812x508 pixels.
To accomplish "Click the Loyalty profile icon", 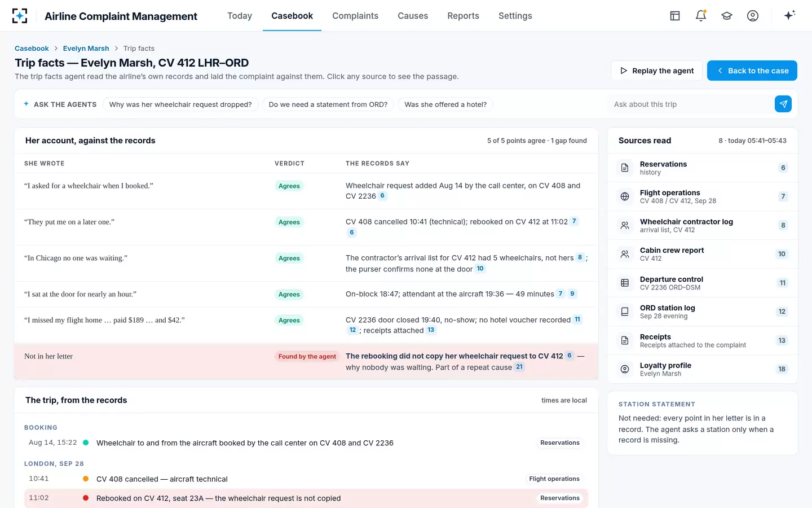I will [x=625, y=369].
